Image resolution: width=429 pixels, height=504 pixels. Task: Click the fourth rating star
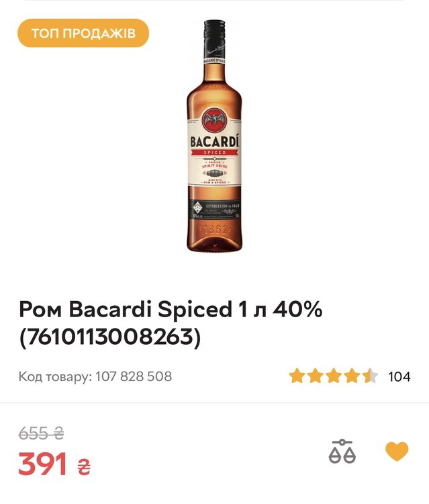click(351, 376)
